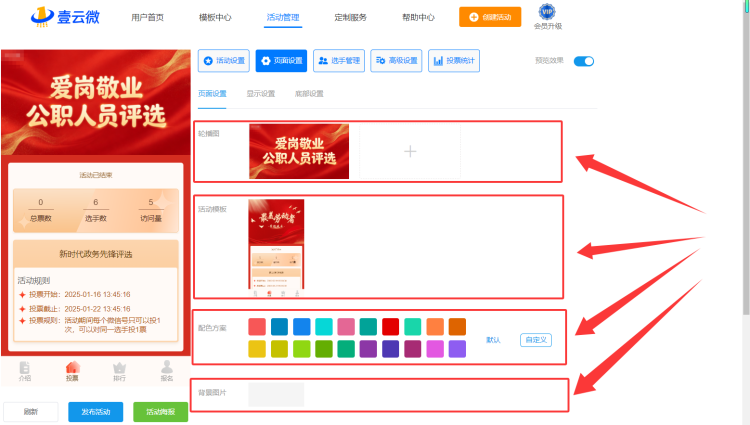Click the 总票数 counter in preview
This screenshot has height=425, width=750.
pyautogui.click(x=41, y=210)
